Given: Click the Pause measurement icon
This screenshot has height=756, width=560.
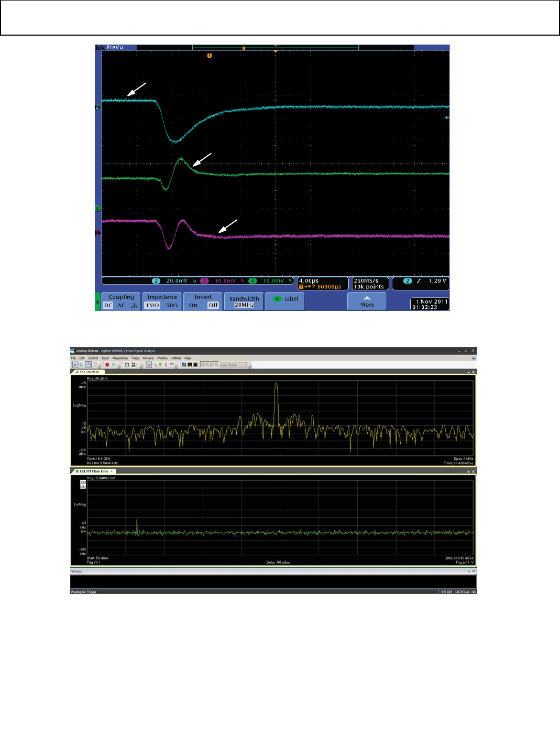Looking at the screenshot, I should [x=81, y=364].
